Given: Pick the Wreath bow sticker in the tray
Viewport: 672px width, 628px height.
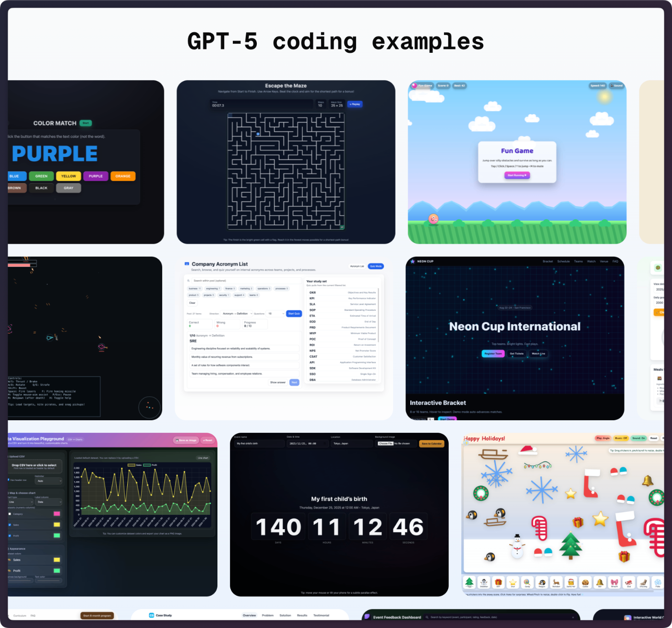Looking at the screenshot, I should click(x=614, y=582).
